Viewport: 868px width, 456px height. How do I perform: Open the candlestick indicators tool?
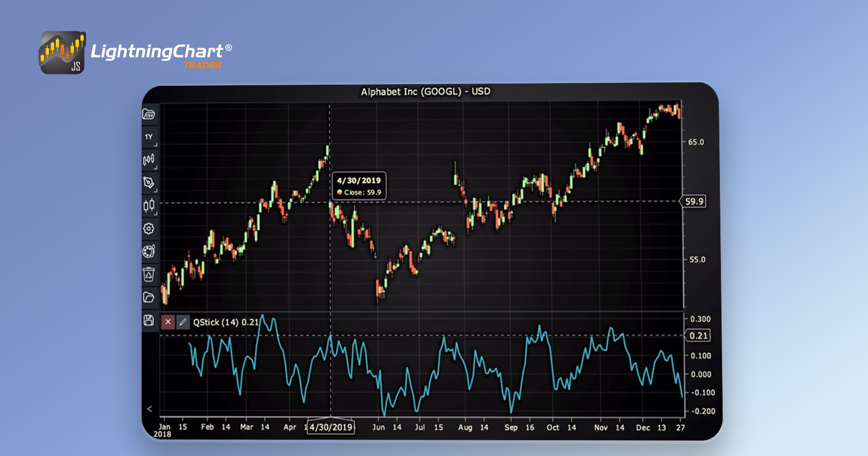point(149,206)
